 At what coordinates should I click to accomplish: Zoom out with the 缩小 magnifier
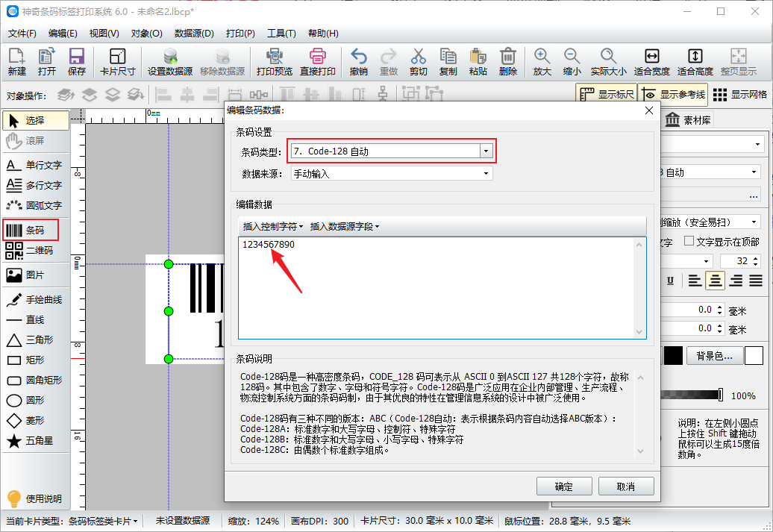coord(572,62)
